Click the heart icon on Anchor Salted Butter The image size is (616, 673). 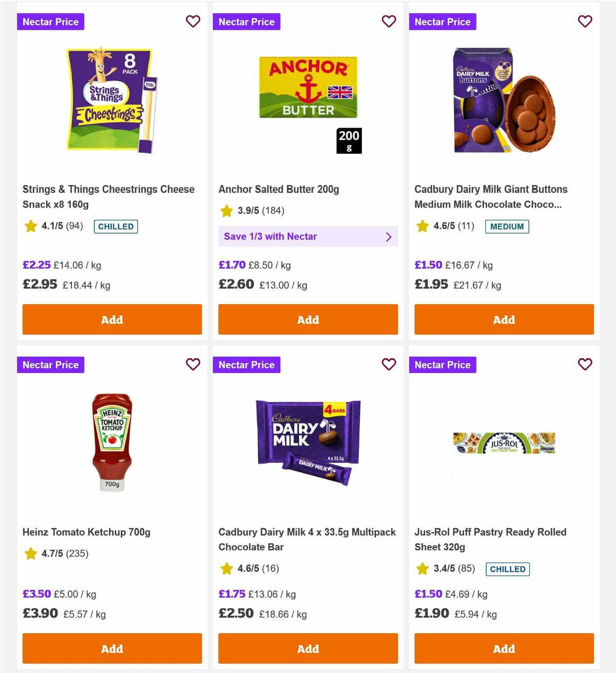coord(389,22)
